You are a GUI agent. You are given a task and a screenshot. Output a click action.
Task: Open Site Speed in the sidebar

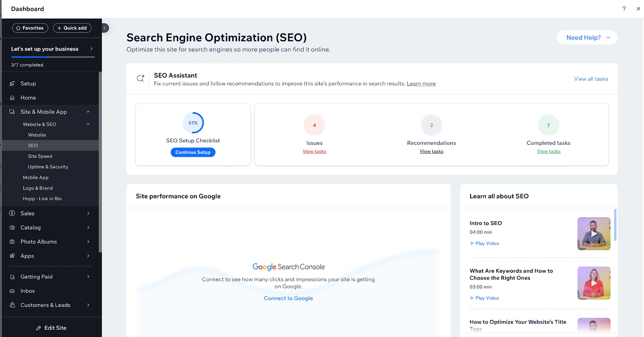(40, 156)
